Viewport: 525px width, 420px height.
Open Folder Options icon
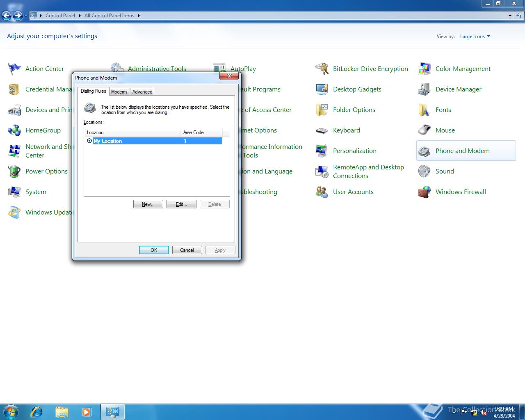tap(322, 110)
